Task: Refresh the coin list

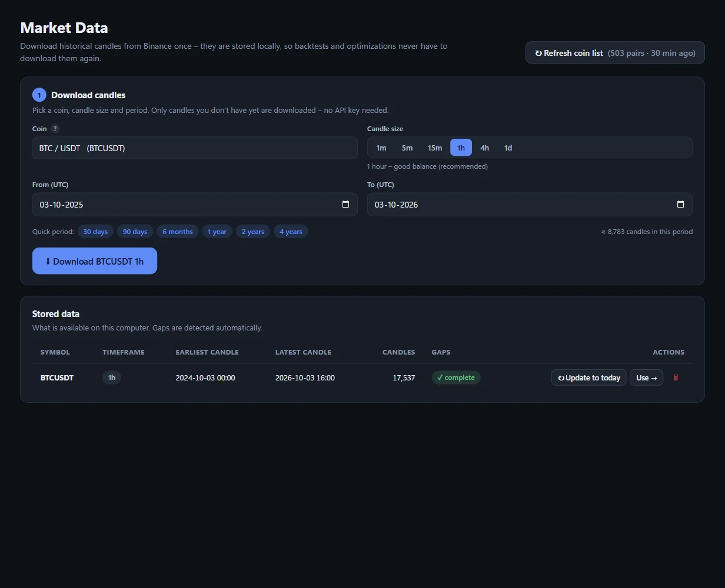Action: coord(615,53)
